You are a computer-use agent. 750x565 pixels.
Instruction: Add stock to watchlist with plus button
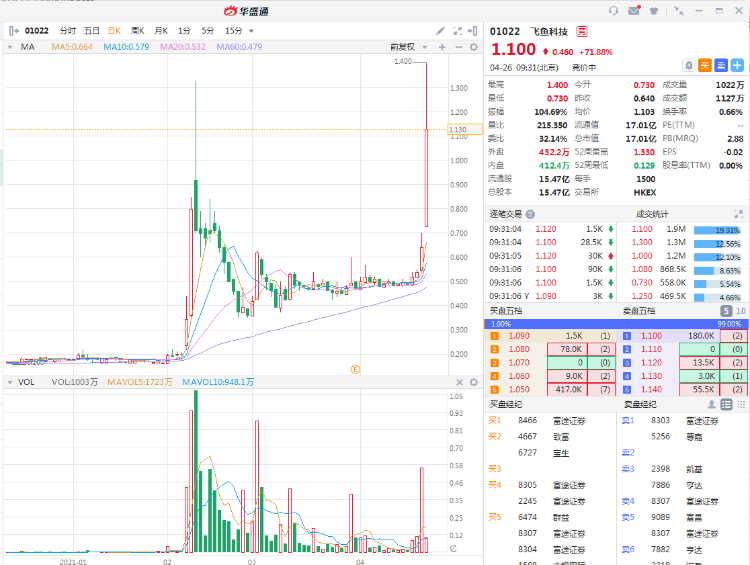(737, 65)
